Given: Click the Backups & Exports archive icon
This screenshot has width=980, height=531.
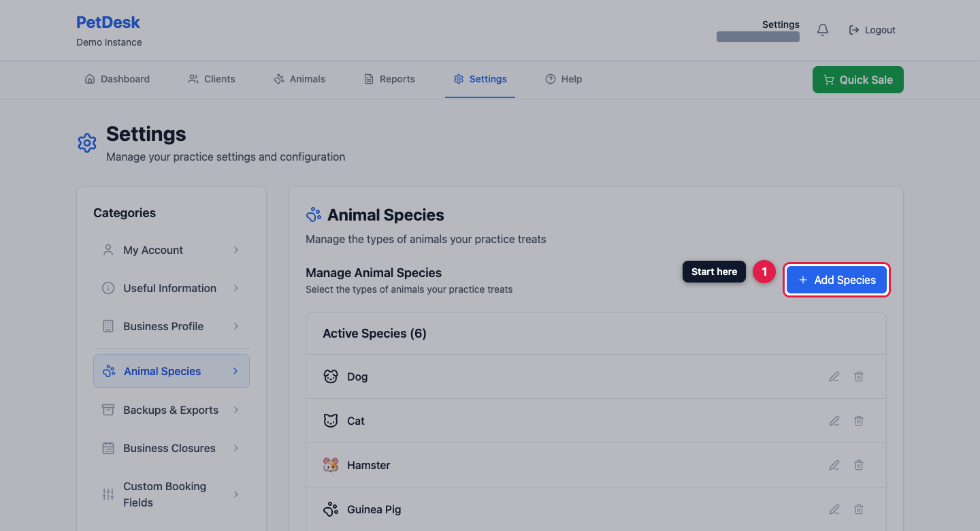Looking at the screenshot, I should click(x=108, y=410).
